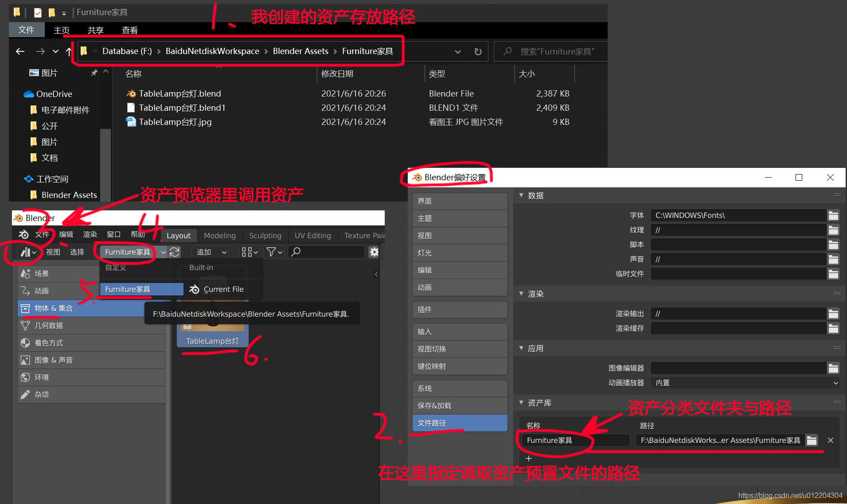Open the filter funnel dropdown
847x504 pixels.
click(274, 252)
